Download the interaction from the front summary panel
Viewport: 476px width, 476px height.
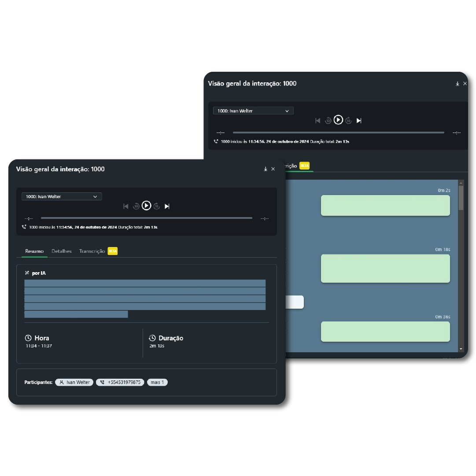266,169
